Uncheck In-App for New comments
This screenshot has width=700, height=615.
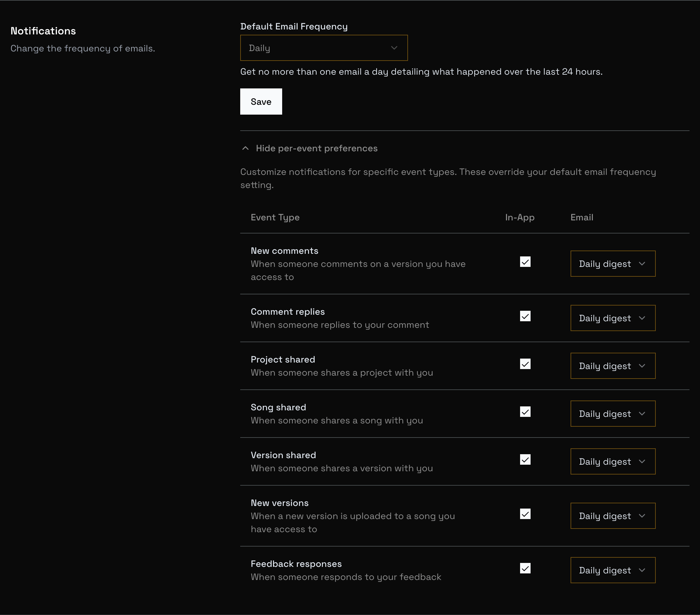tap(525, 262)
